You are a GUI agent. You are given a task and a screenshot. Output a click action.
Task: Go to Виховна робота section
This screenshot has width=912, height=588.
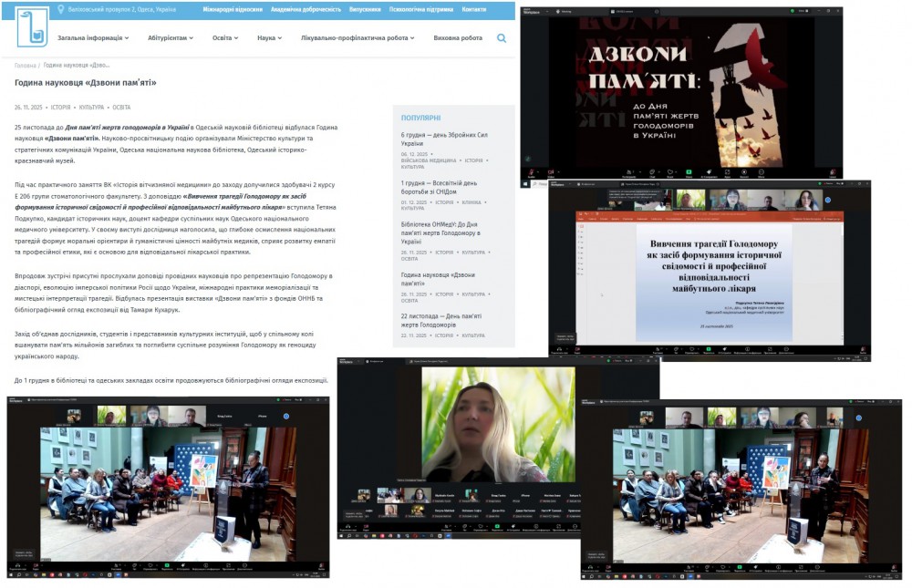pos(458,38)
